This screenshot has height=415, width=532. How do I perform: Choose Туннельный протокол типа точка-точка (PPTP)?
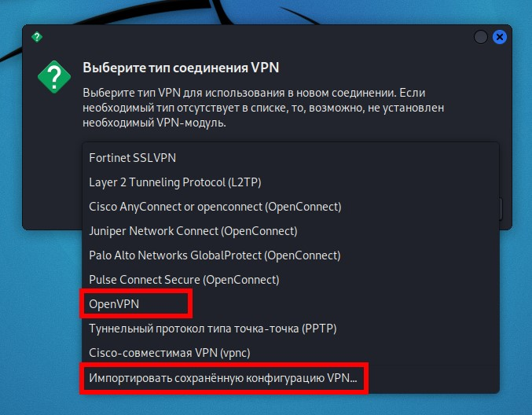tap(291, 329)
